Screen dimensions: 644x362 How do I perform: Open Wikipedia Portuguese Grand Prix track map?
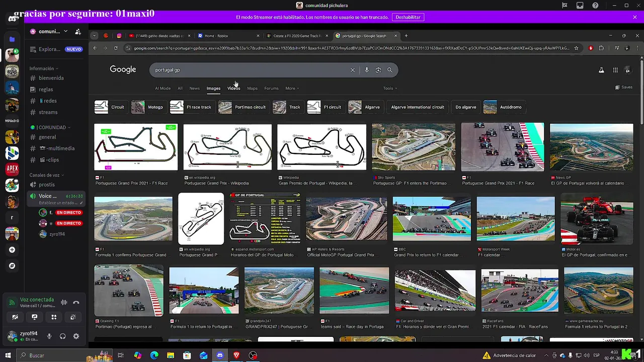click(227, 147)
